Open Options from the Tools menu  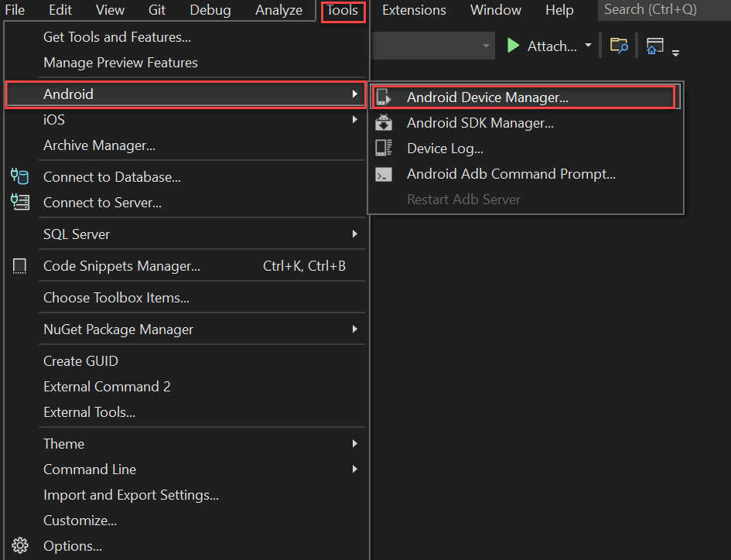[x=186, y=545]
